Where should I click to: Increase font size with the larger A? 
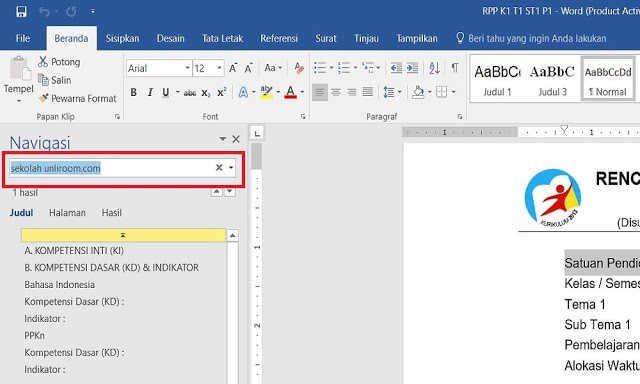[233, 68]
